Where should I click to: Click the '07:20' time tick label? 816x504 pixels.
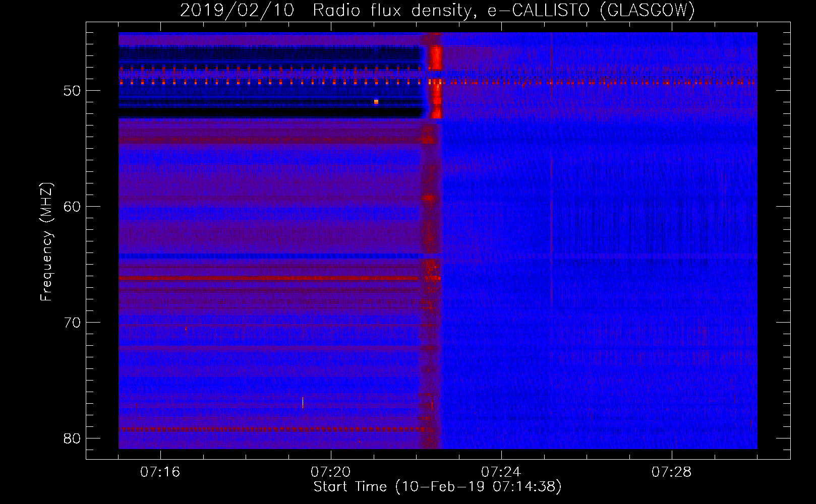point(331,472)
